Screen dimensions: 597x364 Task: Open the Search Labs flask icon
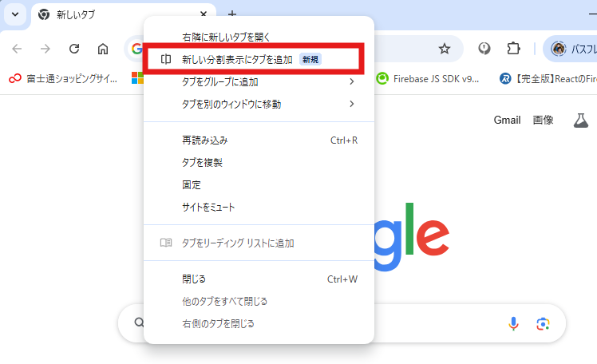tap(580, 121)
